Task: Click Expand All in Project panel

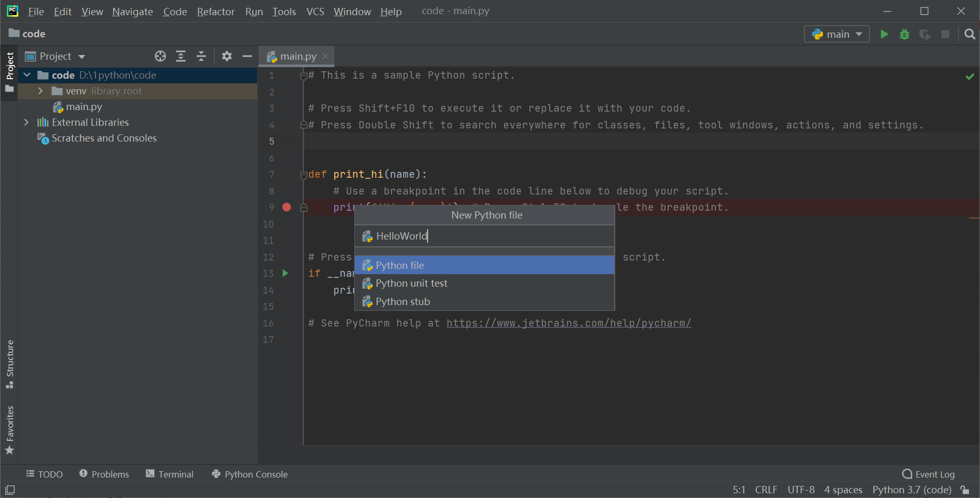Action: tap(181, 56)
